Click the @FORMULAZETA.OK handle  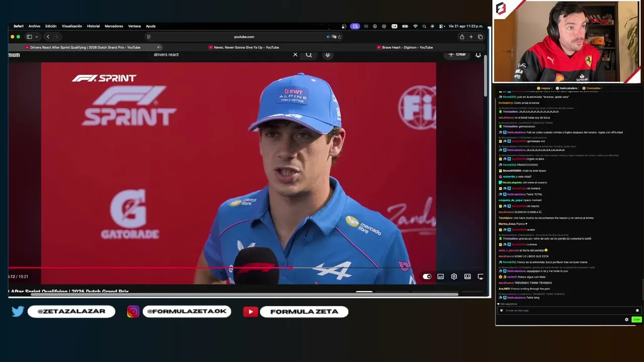pyautogui.click(x=187, y=312)
